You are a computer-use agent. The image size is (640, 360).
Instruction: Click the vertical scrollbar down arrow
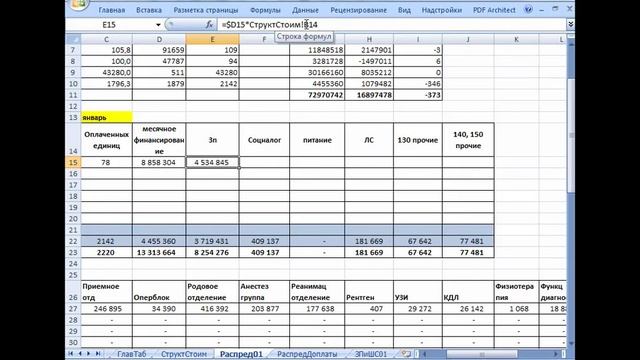tap(571, 344)
